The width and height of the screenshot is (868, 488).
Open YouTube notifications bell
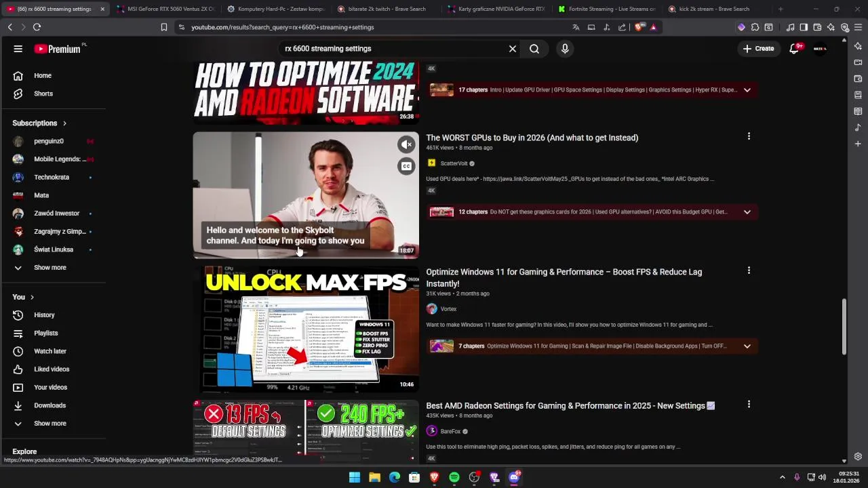tap(794, 49)
